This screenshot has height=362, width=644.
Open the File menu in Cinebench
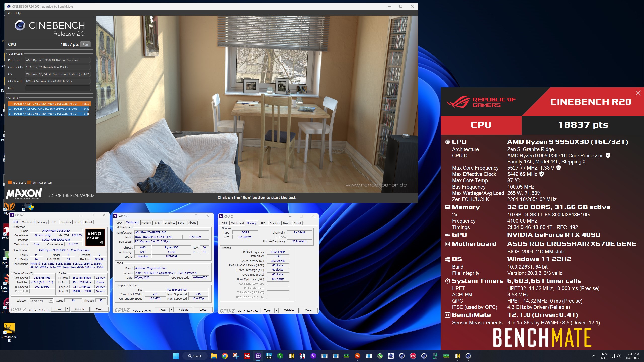(9, 13)
